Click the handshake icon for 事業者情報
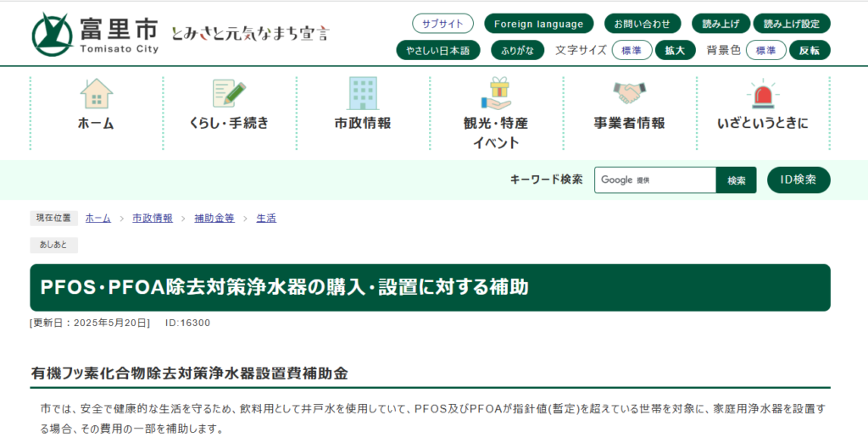 click(x=630, y=93)
